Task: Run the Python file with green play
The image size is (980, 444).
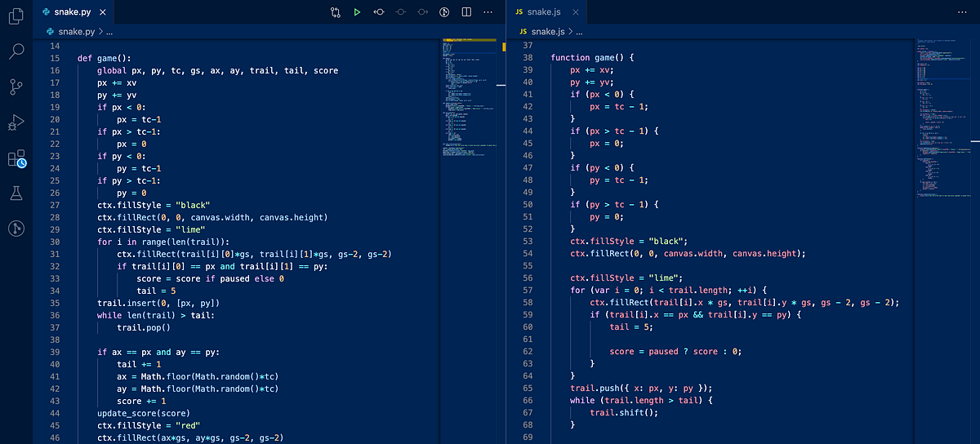Action: [357, 12]
